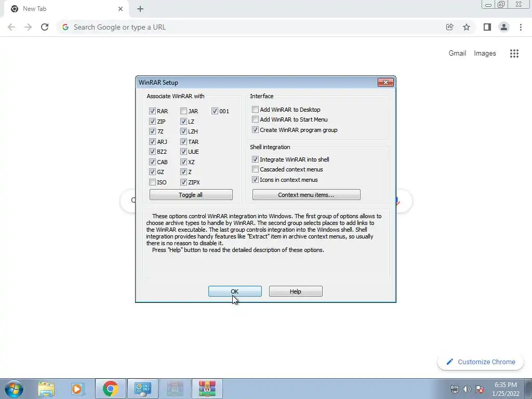Close the WinRAR Setup dialog
Viewport: 532px width, 399px height.
(385, 82)
